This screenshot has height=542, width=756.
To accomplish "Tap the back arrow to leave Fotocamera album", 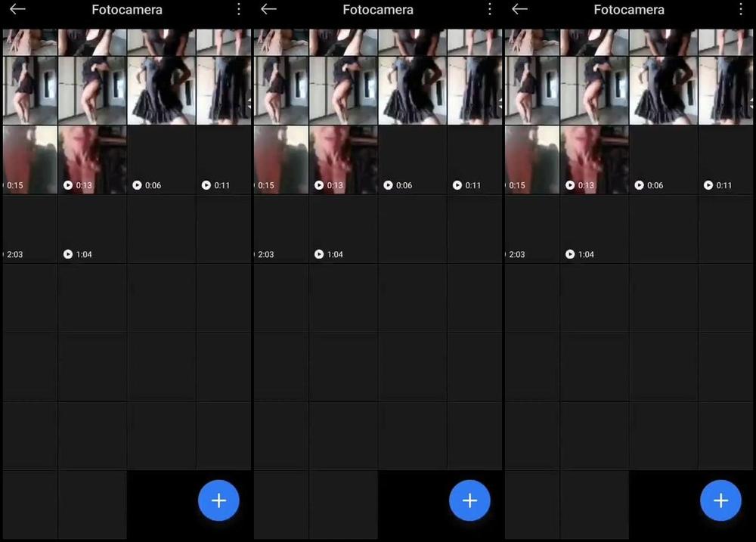I will pos(15,10).
